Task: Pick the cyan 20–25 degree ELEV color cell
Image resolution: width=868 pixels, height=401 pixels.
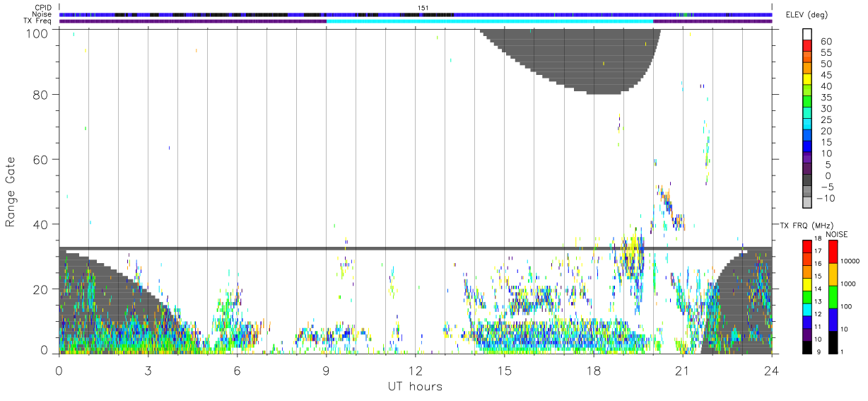Action: [x=807, y=125]
